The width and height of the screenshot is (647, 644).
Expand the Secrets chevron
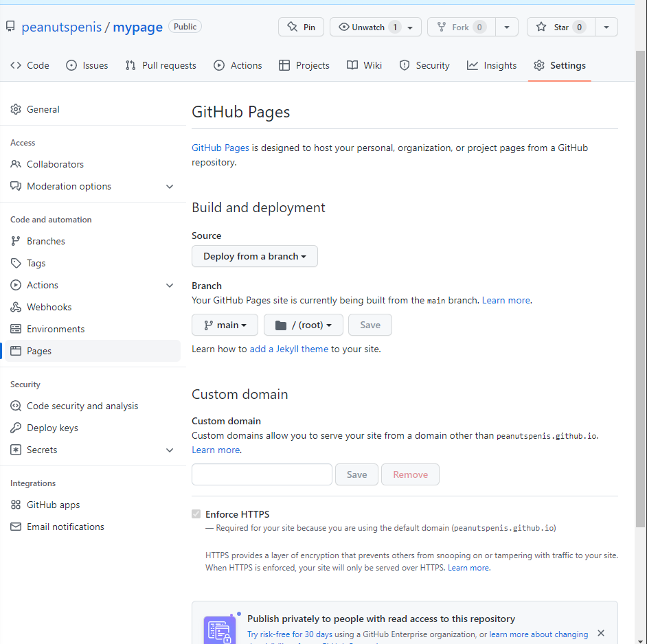pos(170,450)
